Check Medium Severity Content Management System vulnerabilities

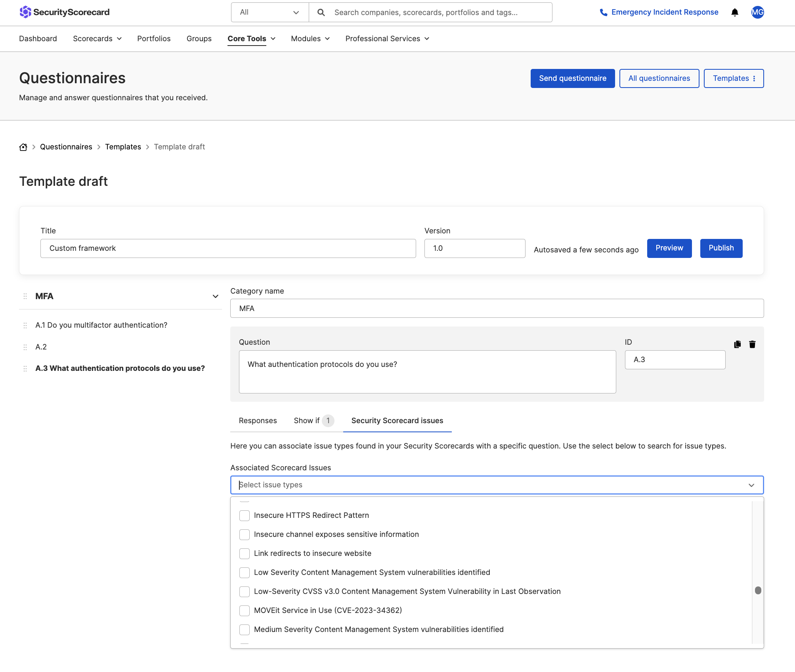tap(245, 630)
